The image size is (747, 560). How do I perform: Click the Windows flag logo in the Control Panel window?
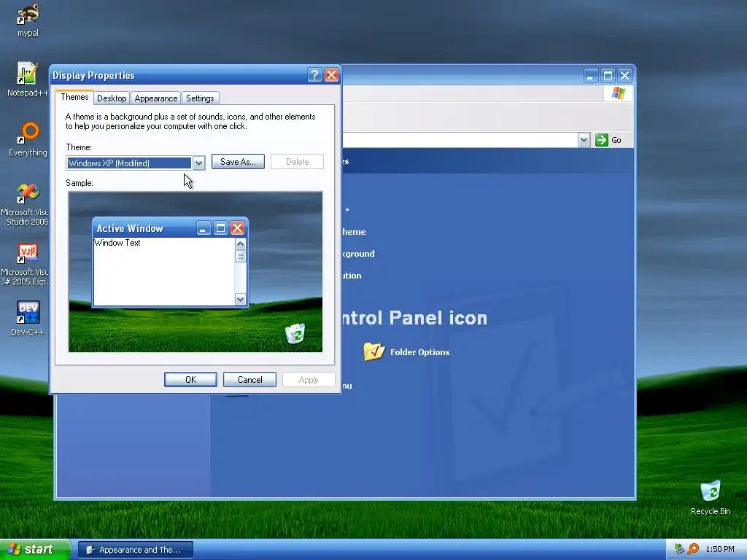[x=618, y=93]
